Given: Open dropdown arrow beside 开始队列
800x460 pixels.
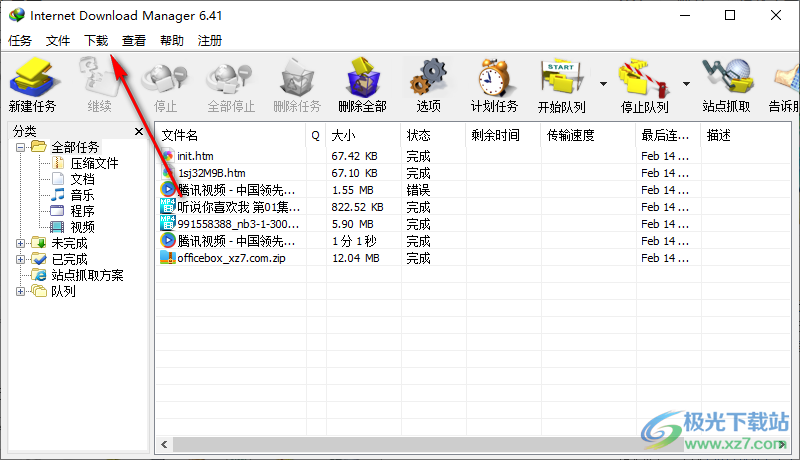Looking at the screenshot, I should point(603,84).
